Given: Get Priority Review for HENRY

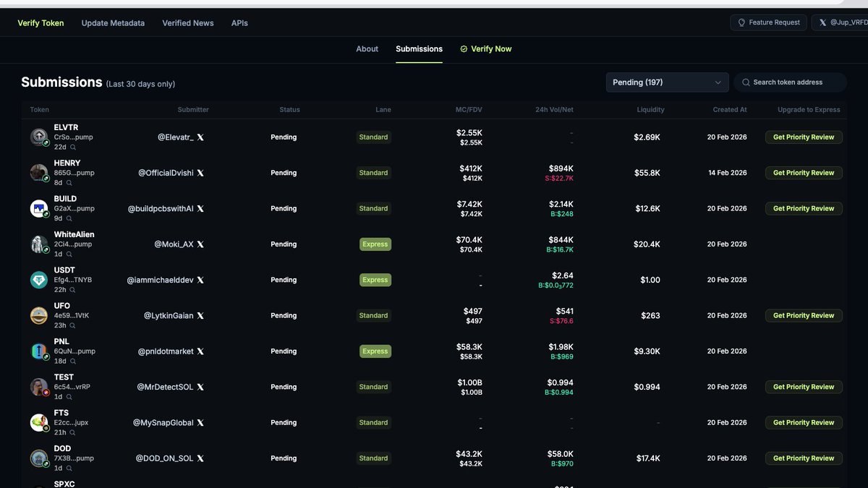Looking at the screenshot, I should [x=804, y=173].
